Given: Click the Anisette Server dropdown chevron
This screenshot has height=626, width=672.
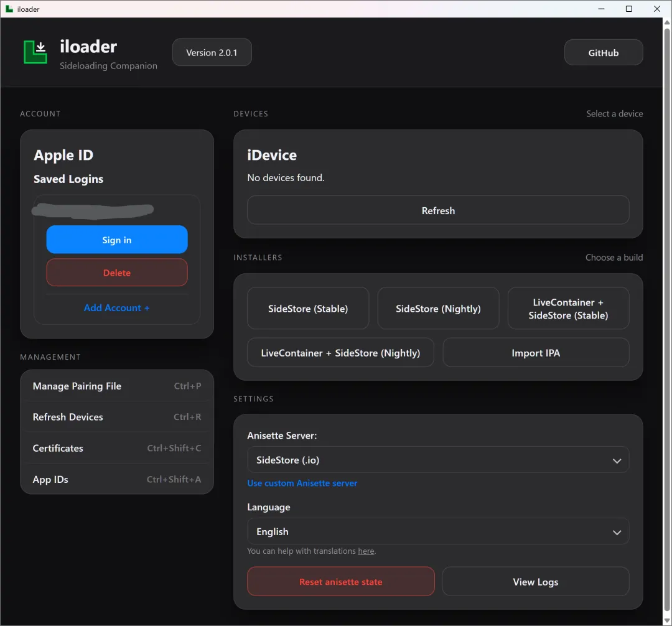Looking at the screenshot, I should click(617, 460).
